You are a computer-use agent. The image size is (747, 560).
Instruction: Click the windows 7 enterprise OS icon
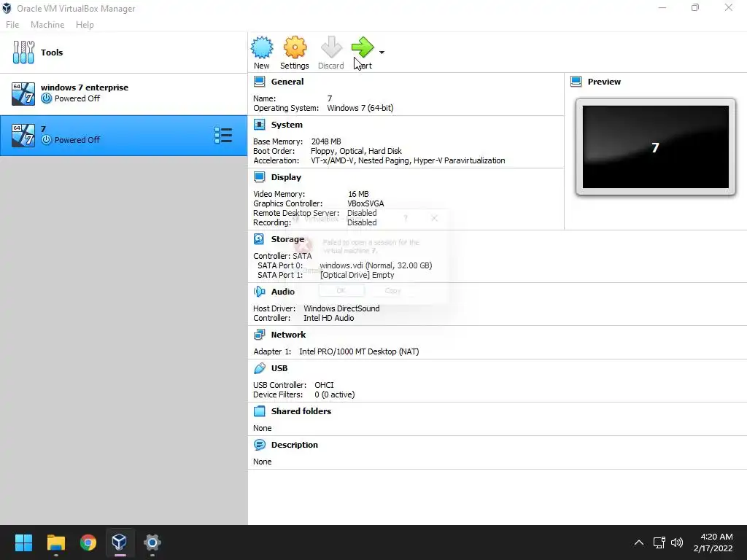pyautogui.click(x=23, y=94)
